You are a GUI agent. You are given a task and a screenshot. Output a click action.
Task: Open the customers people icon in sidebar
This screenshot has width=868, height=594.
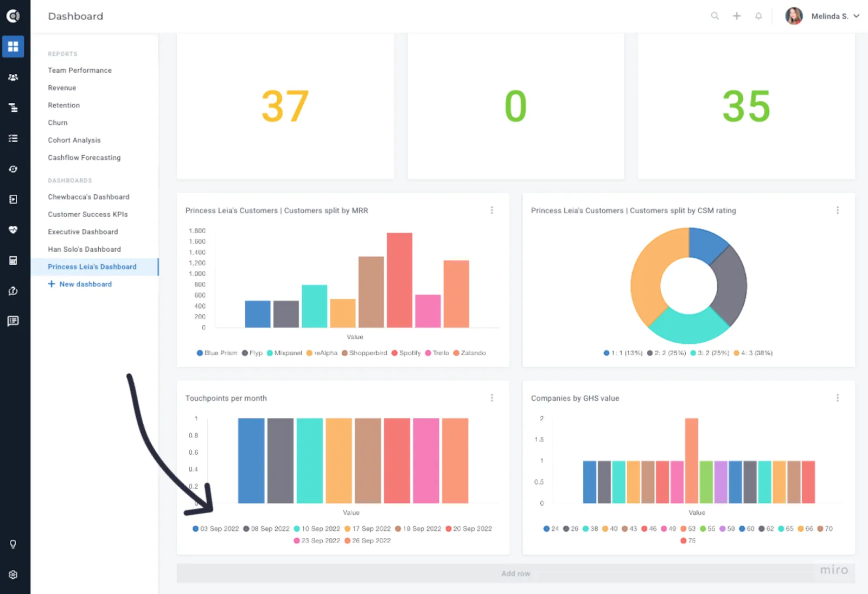coord(13,78)
